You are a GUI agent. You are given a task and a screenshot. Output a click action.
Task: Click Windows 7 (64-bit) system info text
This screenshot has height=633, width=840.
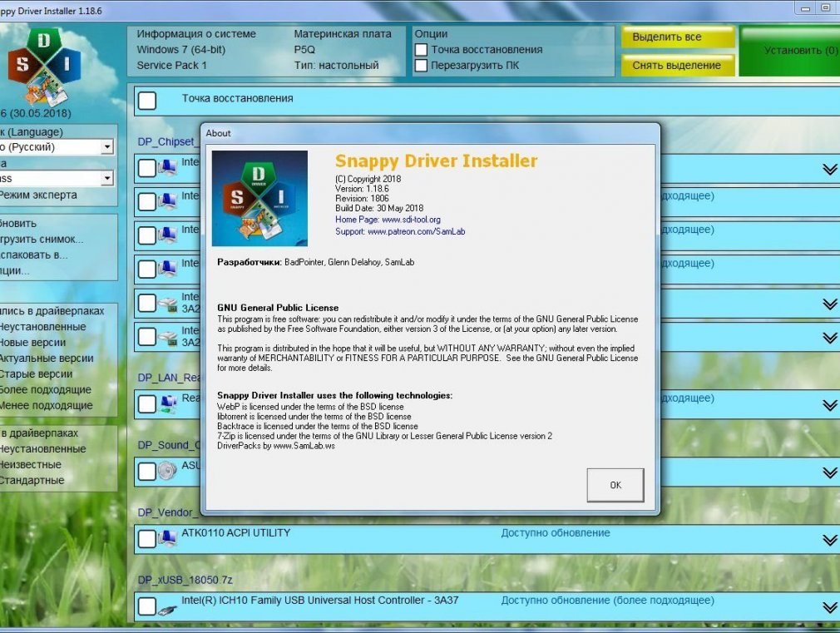pos(181,49)
